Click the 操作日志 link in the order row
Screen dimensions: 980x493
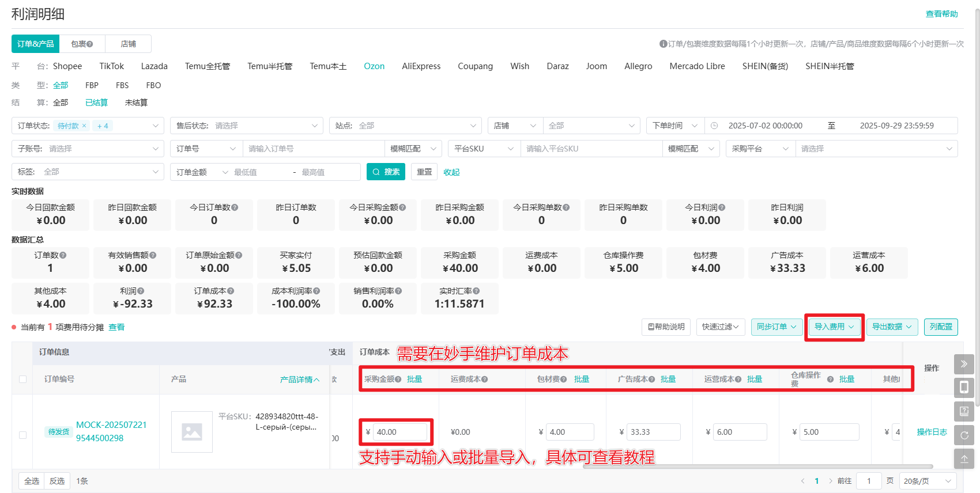coord(932,432)
